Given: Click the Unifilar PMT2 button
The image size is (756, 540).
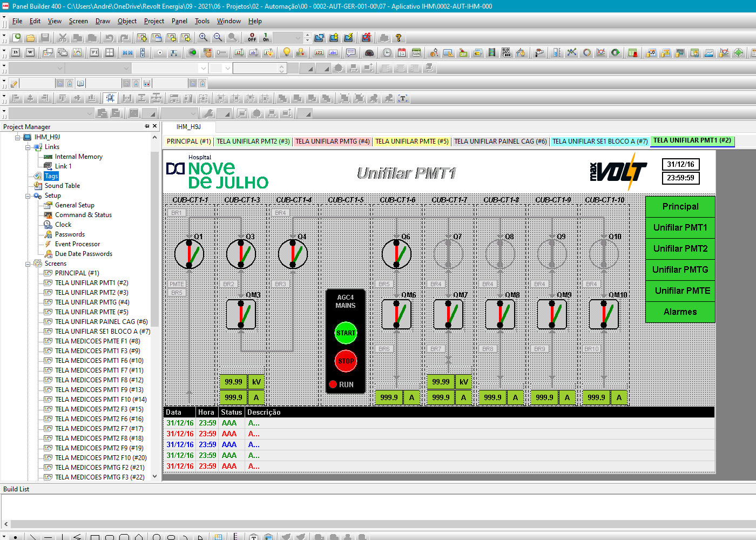Looking at the screenshot, I should point(680,248).
